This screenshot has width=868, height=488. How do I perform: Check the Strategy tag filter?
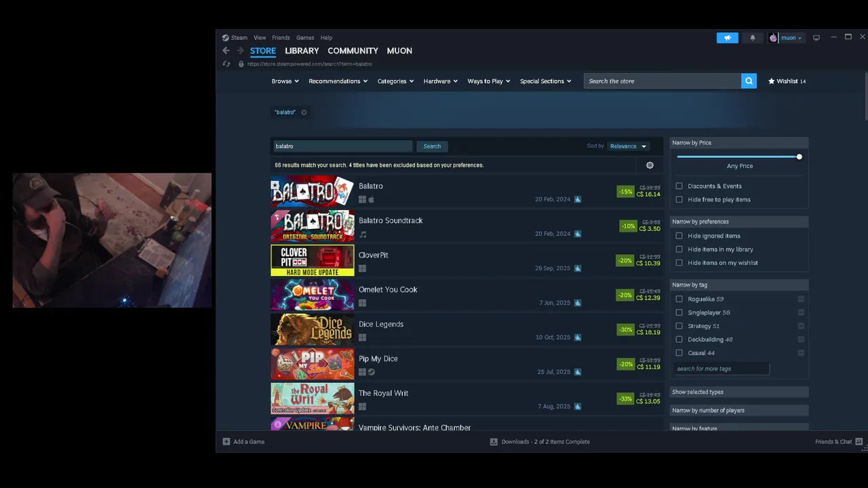(679, 326)
